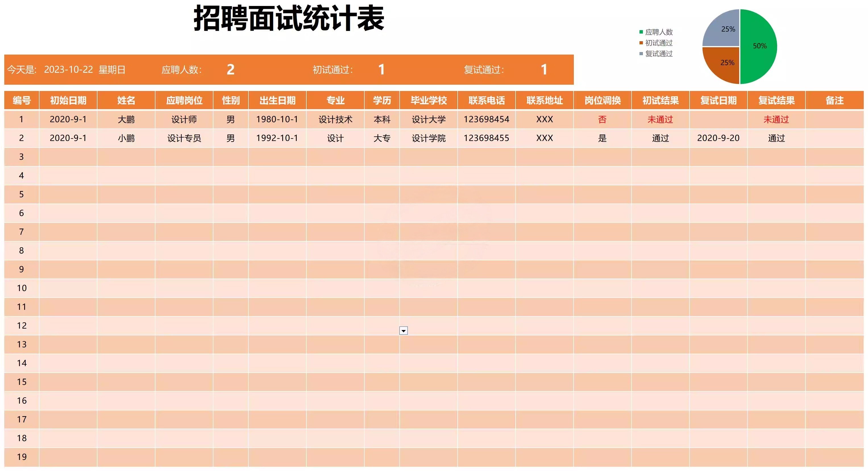Click today's date 2023-10-22 field
868x471 pixels.
click(68, 70)
